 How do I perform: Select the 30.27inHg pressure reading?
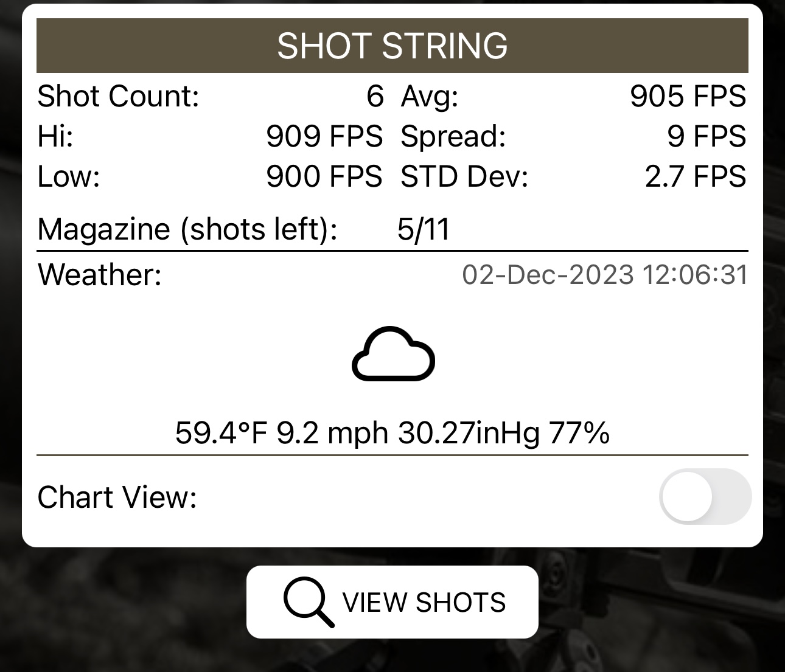[x=469, y=433]
